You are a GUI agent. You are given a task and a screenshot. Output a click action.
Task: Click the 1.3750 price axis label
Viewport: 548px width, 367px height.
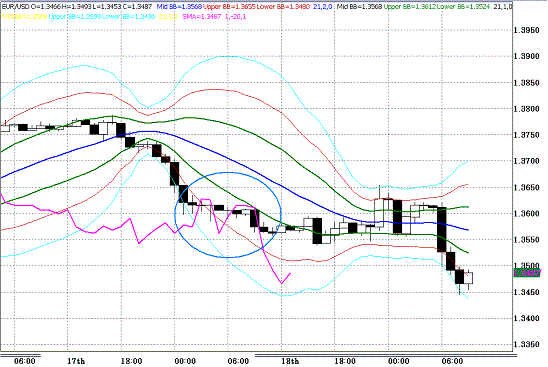(x=527, y=135)
